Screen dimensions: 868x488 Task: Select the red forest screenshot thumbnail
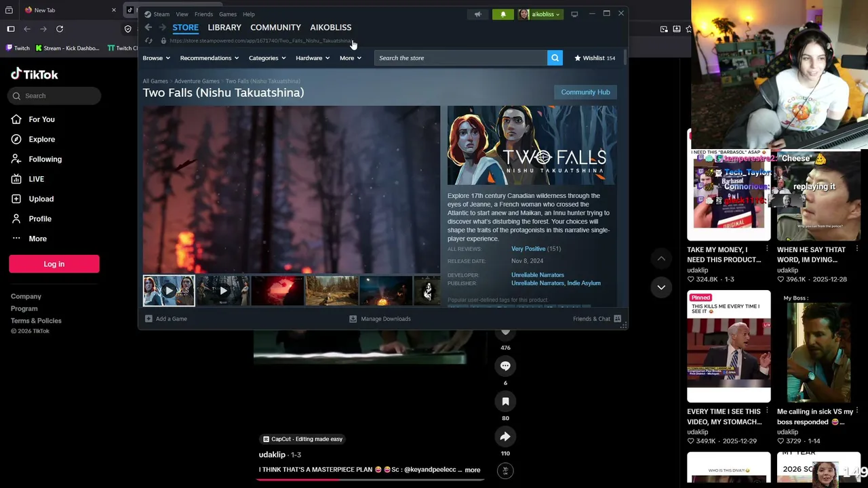(277, 291)
